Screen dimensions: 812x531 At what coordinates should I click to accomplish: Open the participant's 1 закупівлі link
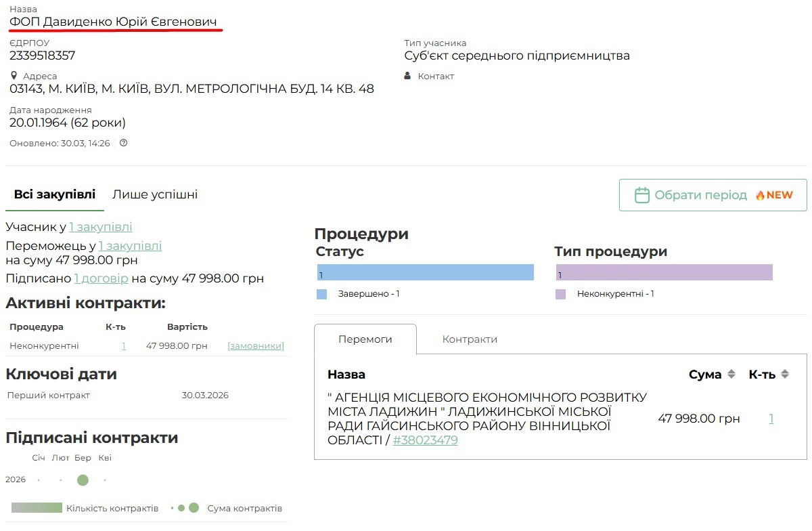click(101, 227)
